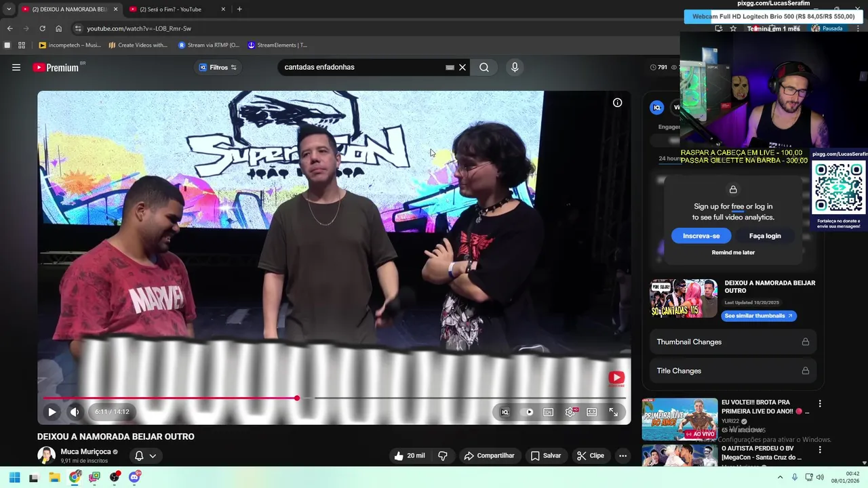Go to YouTube Premium home logo

(x=56, y=67)
